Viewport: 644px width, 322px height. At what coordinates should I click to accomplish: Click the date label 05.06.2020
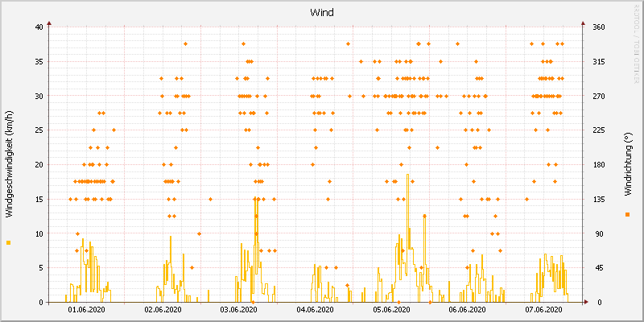tap(391, 309)
